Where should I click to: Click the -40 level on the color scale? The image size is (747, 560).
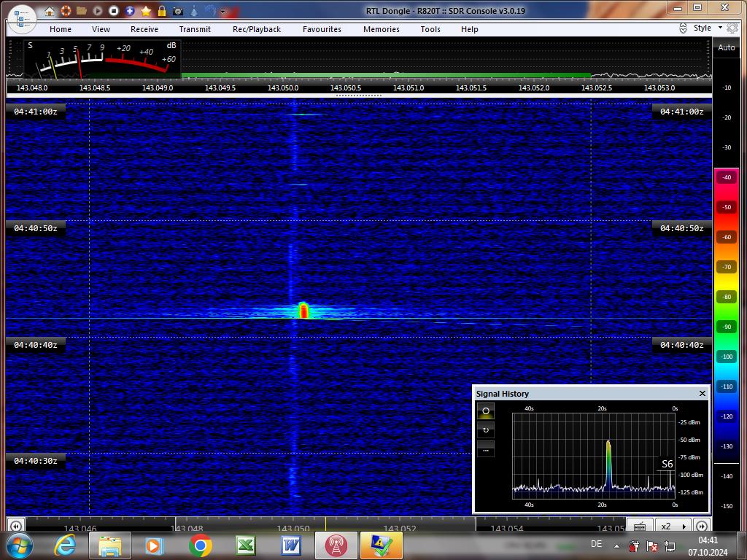[x=727, y=177]
